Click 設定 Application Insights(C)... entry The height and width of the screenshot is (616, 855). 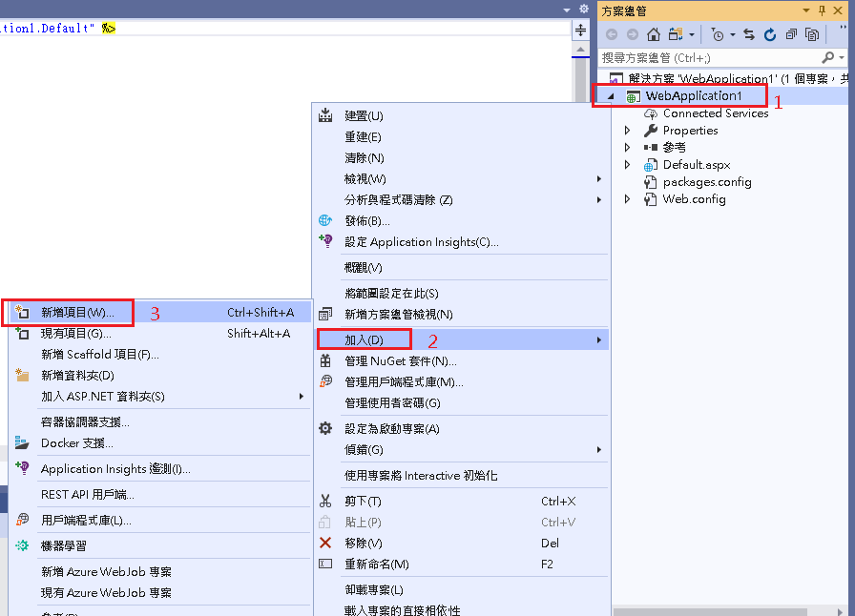(462, 242)
